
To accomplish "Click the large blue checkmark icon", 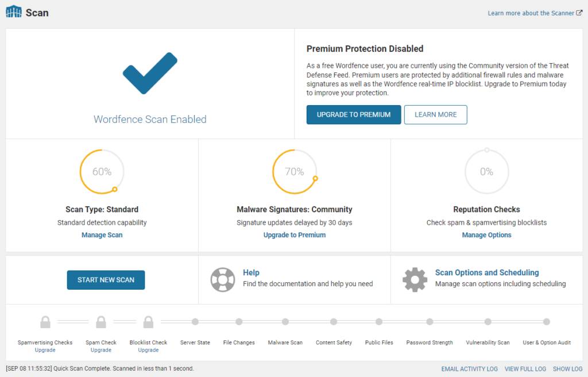I will (150, 73).
